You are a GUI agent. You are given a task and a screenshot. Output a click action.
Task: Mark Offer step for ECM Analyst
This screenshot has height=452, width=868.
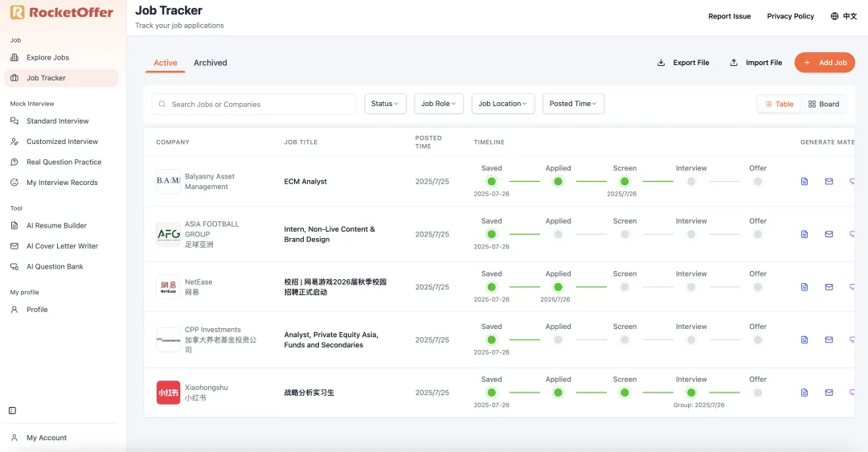[x=758, y=181]
